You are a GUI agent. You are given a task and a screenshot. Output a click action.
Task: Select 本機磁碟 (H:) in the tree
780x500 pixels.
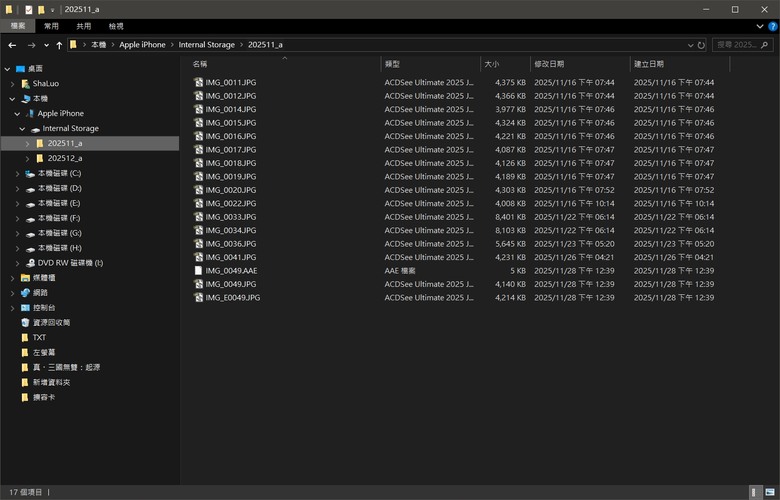(x=60, y=248)
